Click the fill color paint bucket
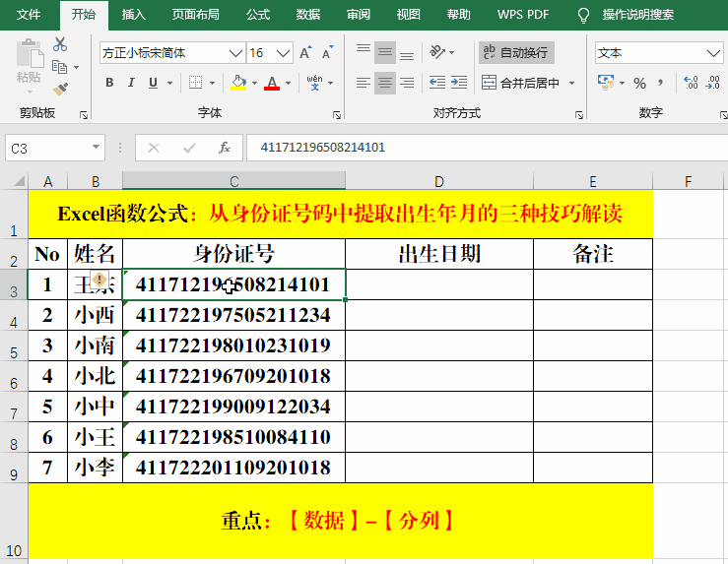Viewport: 728px width, 564px height. 238,83
